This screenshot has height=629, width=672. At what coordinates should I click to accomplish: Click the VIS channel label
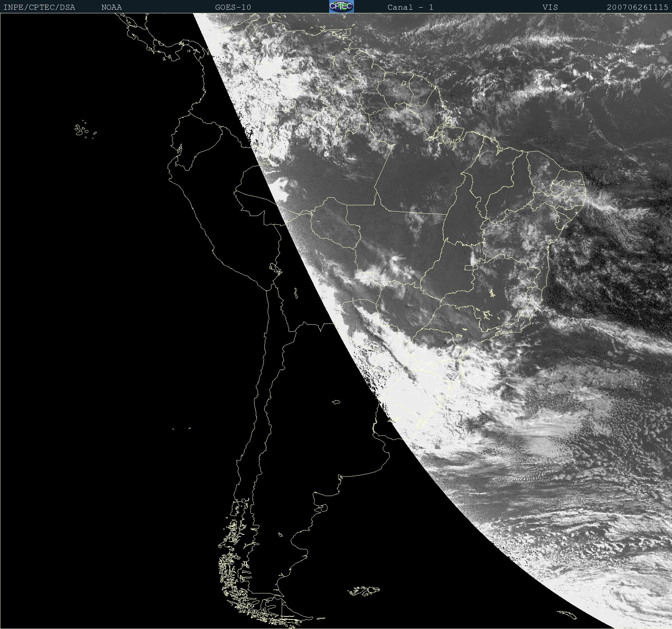point(551,7)
